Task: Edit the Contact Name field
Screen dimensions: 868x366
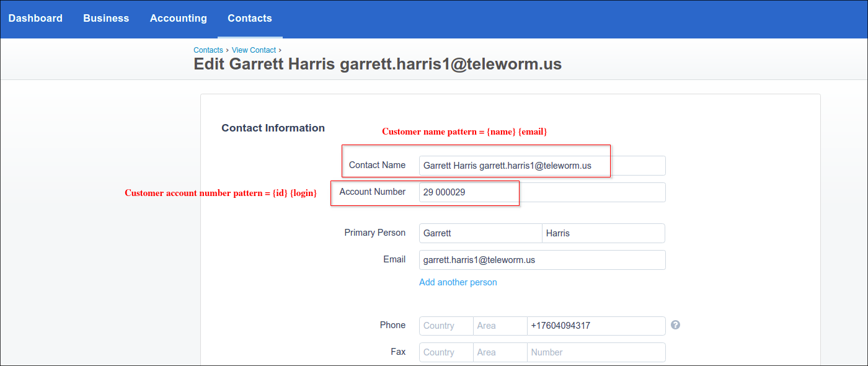Action: click(x=542, y=166)
